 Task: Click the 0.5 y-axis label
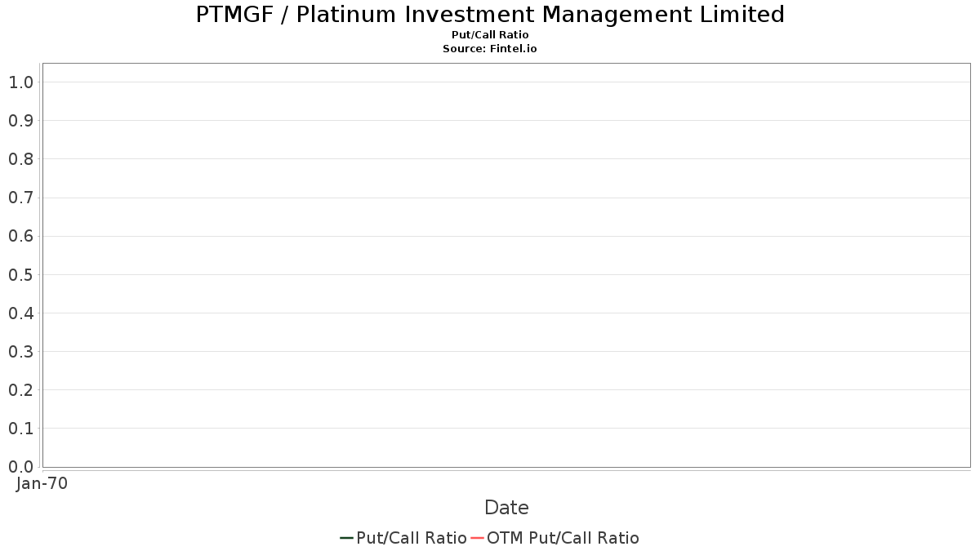point(20,274)
